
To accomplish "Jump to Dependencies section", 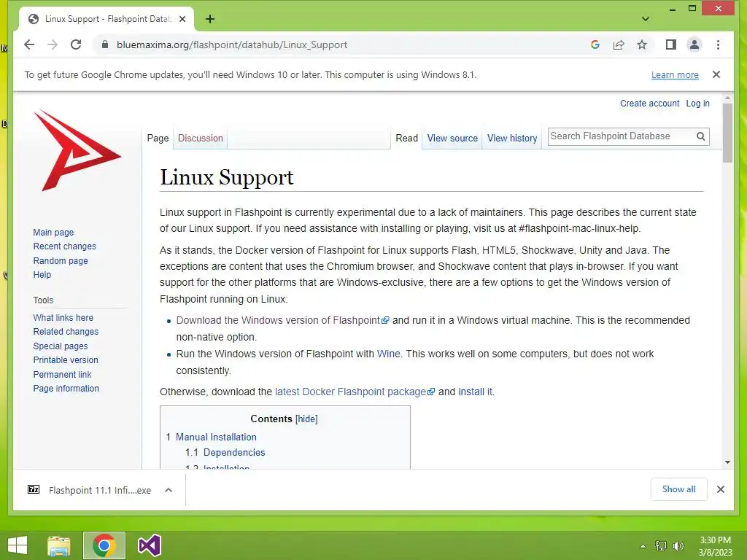I will (234, 452).
